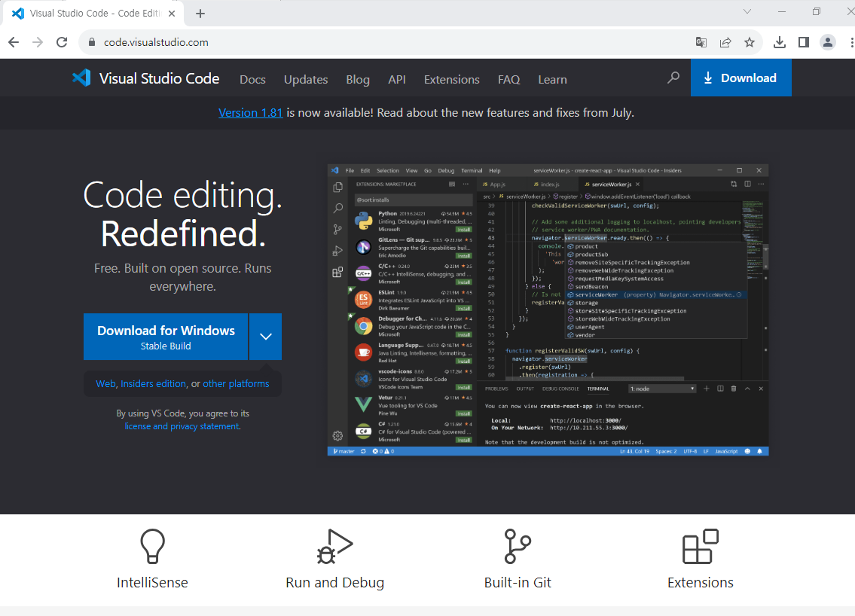
Task: Reload the page with refresh icon
Action: (63, 42)
